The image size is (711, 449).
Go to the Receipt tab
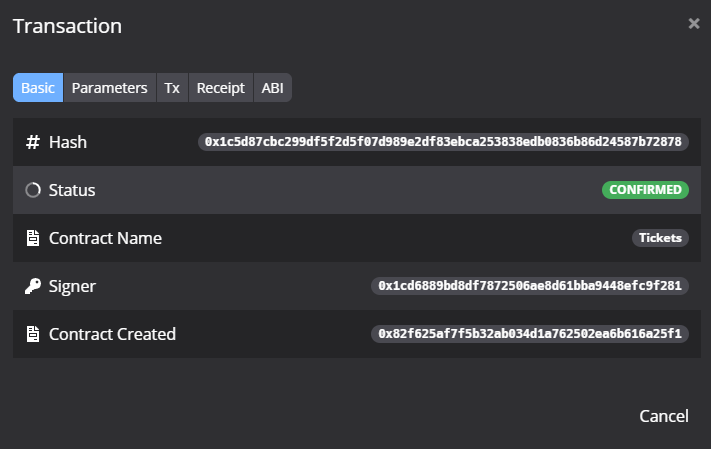[x=220, y=88]
